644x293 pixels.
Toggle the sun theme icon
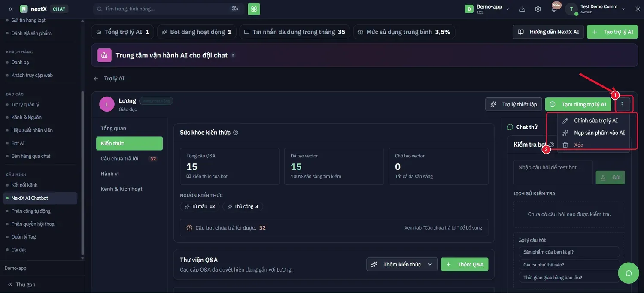[x=638, y=9]
